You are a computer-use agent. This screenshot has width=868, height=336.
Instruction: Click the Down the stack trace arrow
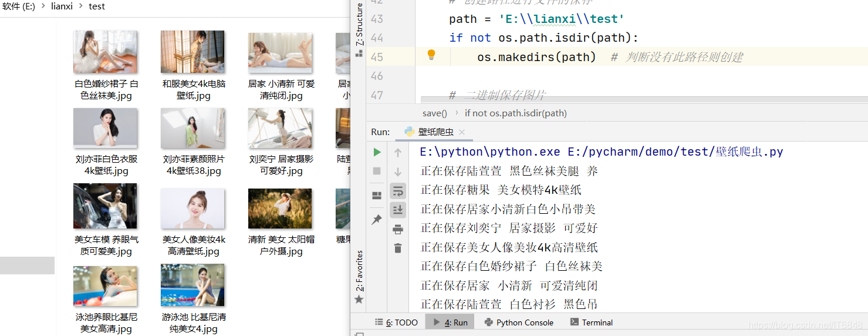(x=398, y=172)
